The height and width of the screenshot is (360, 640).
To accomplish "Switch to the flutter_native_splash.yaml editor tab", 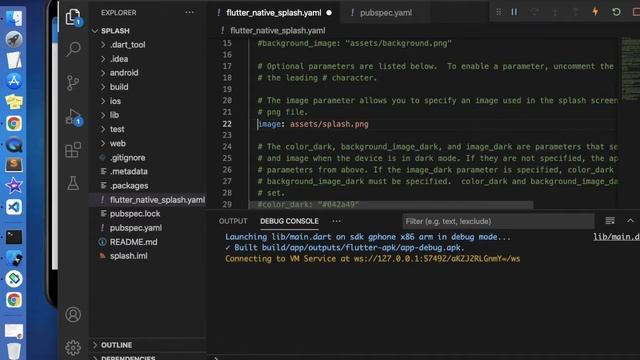I will pos(274,13).
